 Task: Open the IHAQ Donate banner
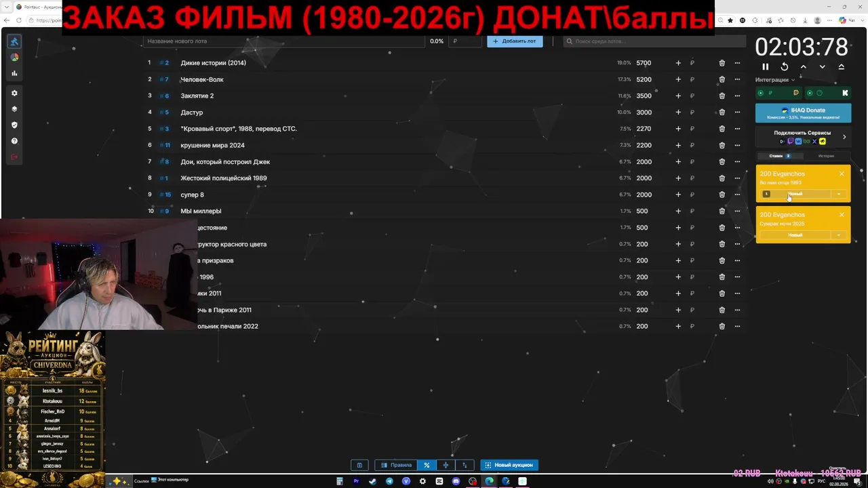coord(803,113)
